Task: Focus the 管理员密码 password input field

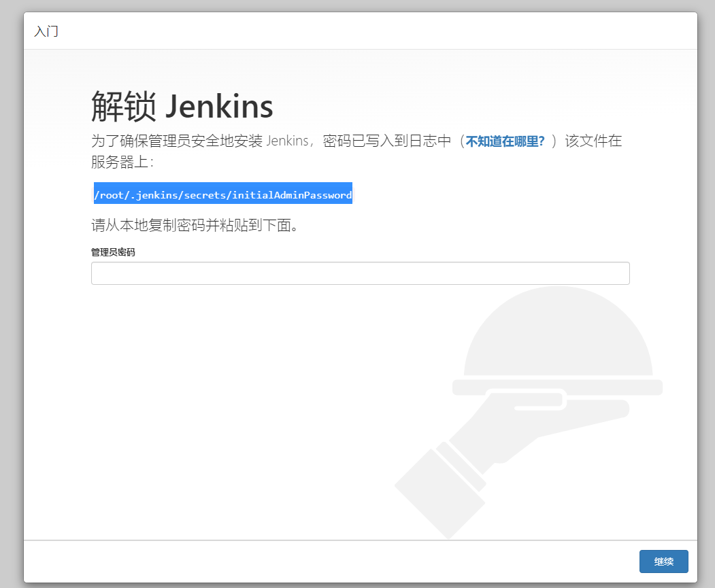Action: [x=361, y=273]
